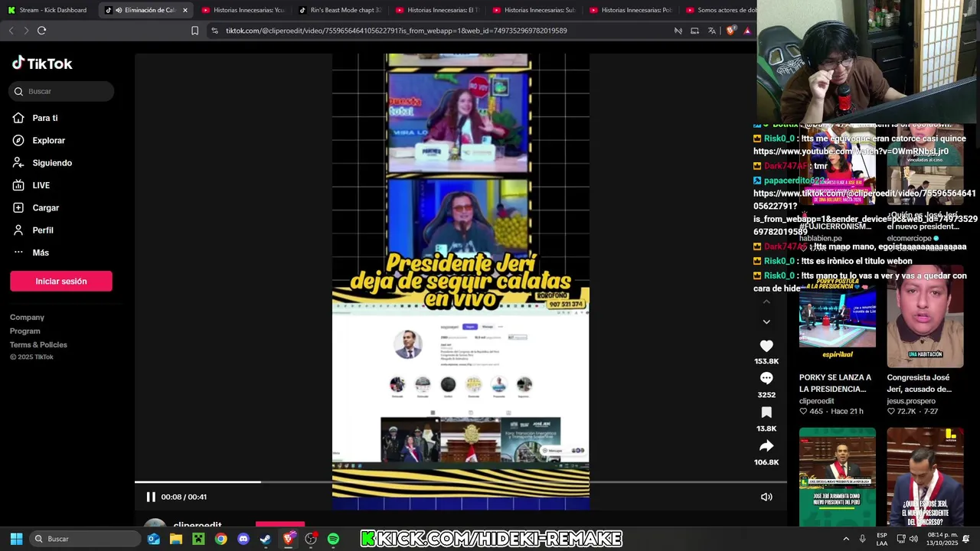980x551 pixels.
Task: Click the jesus.prospero author name
Action: tap(911, 401)
